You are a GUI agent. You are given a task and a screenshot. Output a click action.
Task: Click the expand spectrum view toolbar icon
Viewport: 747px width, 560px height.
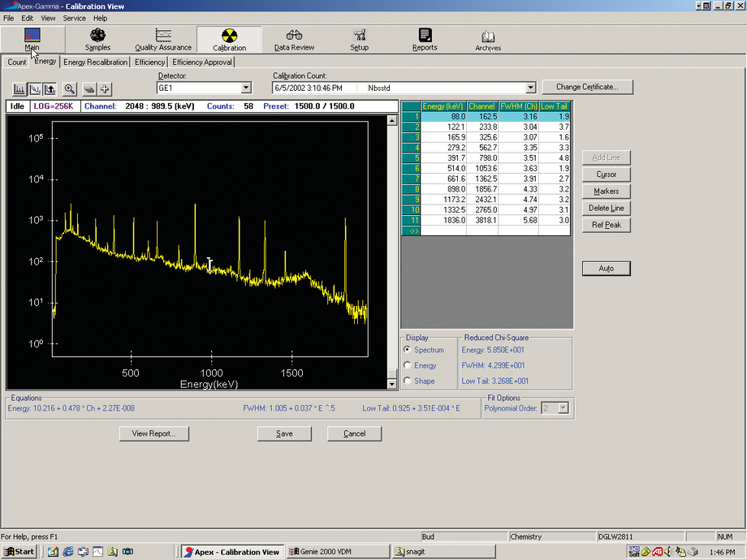coord(50,89)
